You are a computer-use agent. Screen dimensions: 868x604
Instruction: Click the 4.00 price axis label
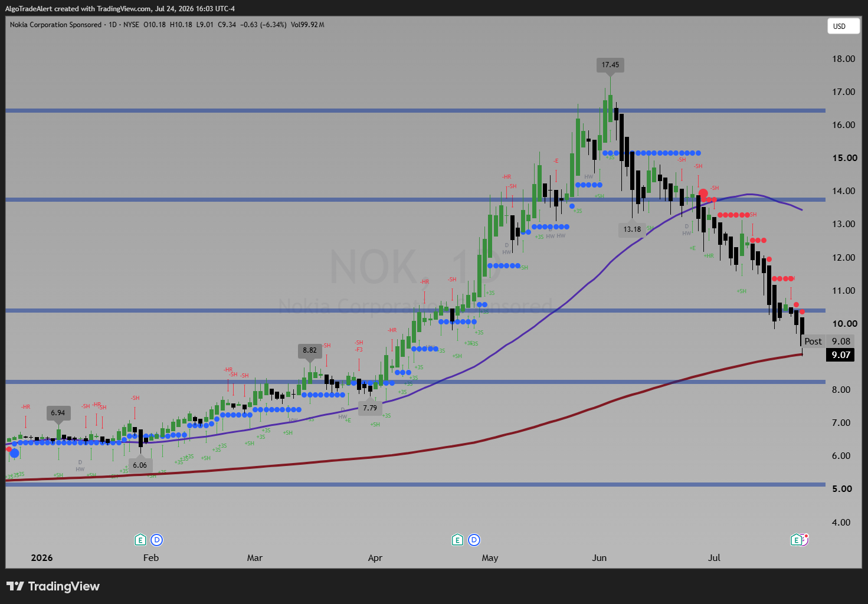[841, 522]
